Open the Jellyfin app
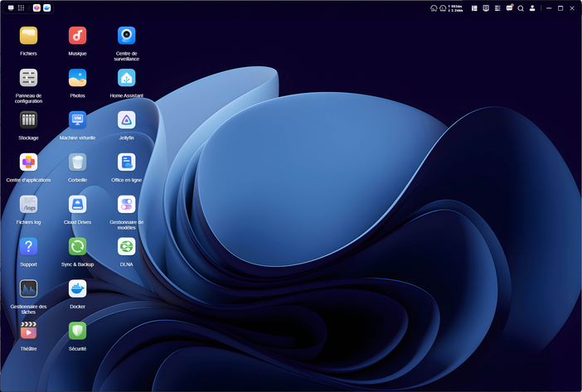Image resolution: width=582 pixels, height=392 pixels. pyautogui.click(x=127, y=120)
